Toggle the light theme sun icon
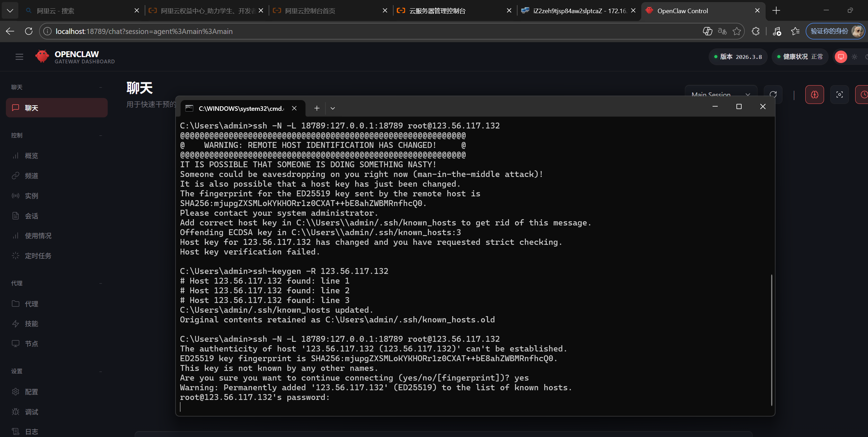 pos(854,57)
